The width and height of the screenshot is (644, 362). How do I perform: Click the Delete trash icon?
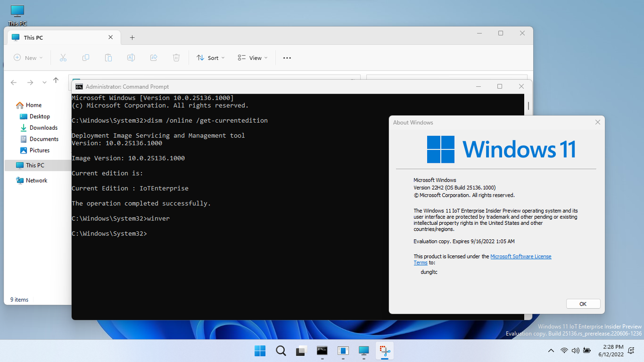click(176, 57)
